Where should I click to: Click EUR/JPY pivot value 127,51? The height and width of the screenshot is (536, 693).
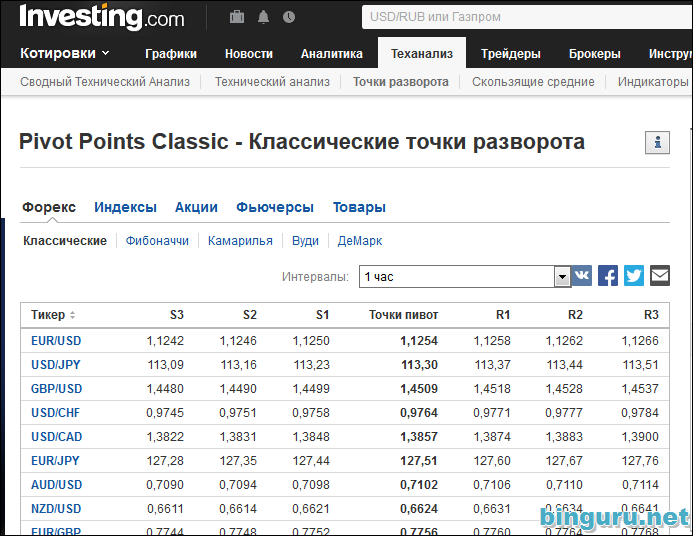tap(419, 460)
